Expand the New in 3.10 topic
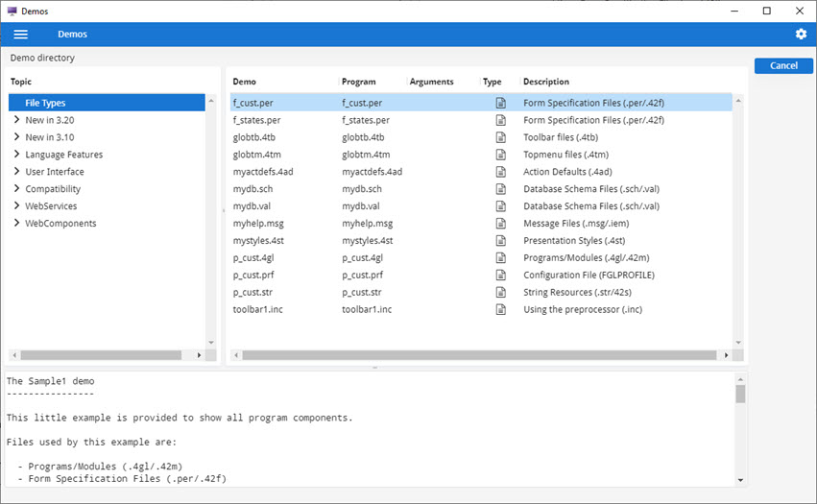 pos(16,136)
